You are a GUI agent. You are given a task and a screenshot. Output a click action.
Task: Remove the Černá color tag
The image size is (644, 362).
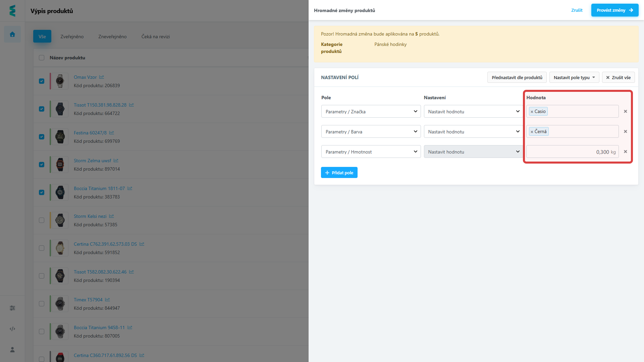pos(532,132)
